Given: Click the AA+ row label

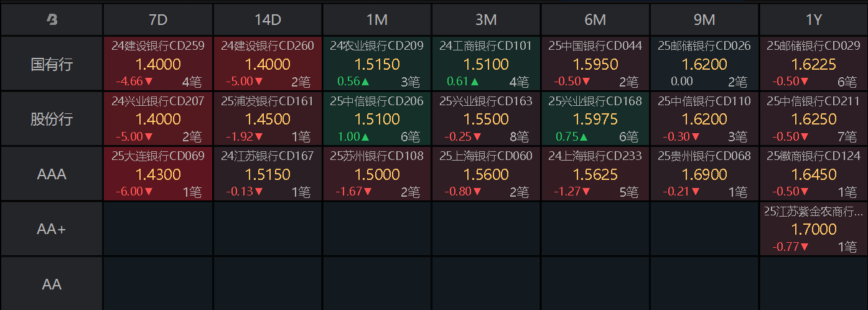Looking at the screenshot, I should pos(52,229).
